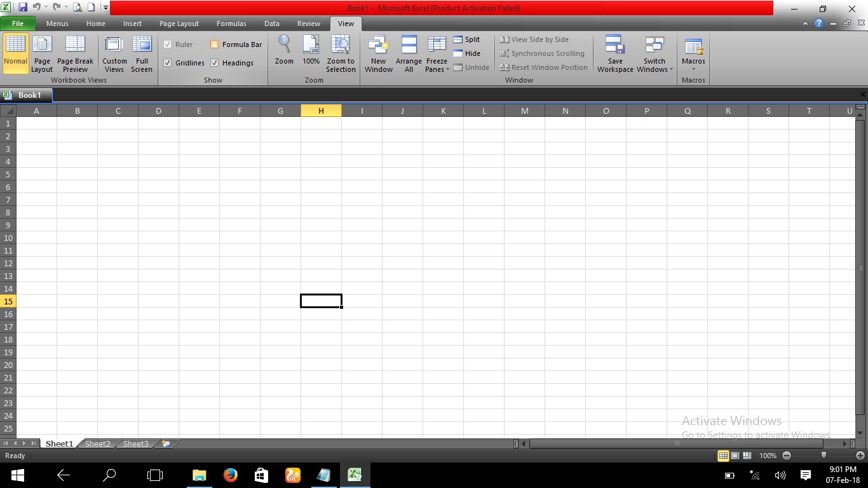Select the Sheet1 worksheet tab

(x=59, y=444)
